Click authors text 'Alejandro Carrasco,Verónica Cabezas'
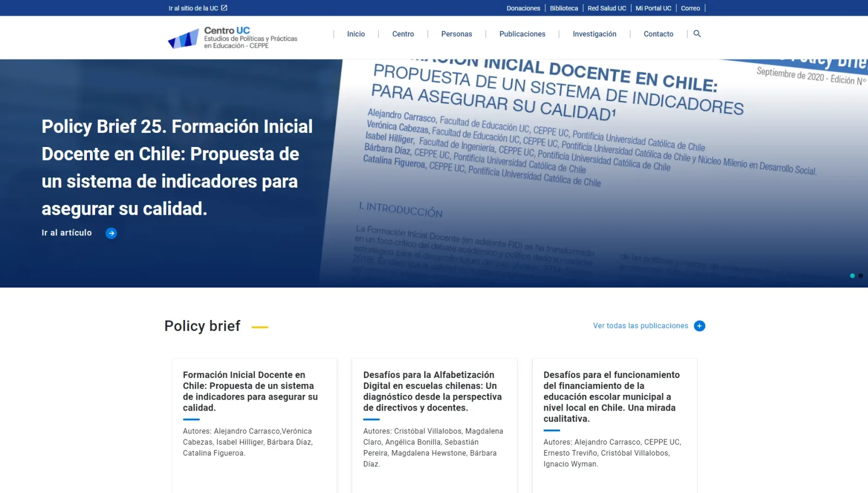The image size is (868, 493). coord(248,442)
